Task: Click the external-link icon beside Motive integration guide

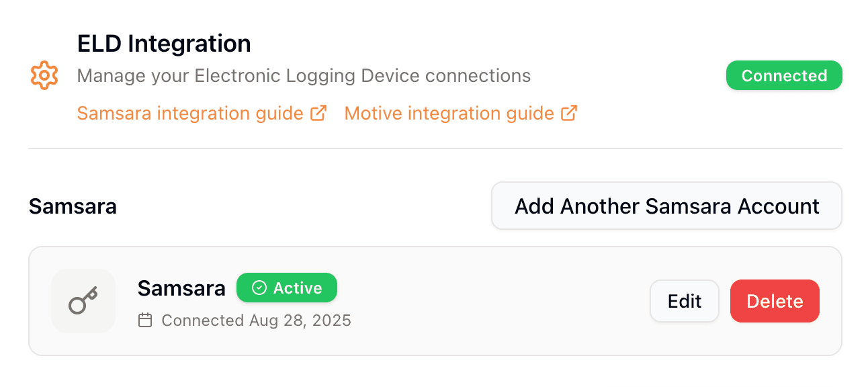Action: point(570,112)
